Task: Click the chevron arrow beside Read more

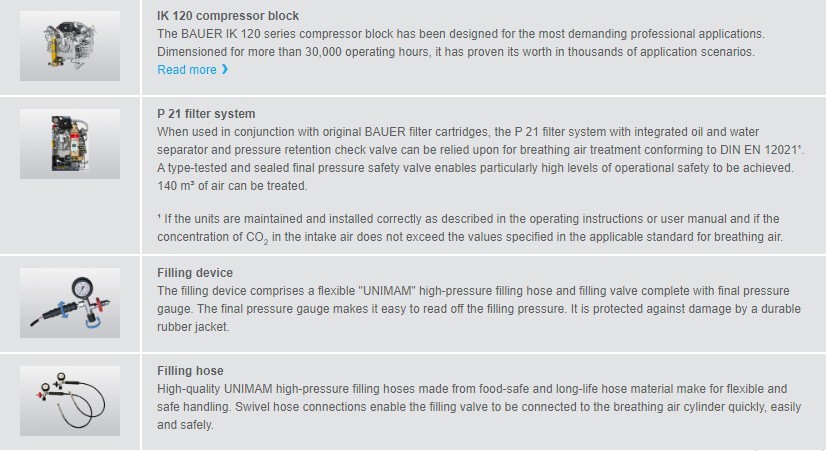Action: pos(225,69)
